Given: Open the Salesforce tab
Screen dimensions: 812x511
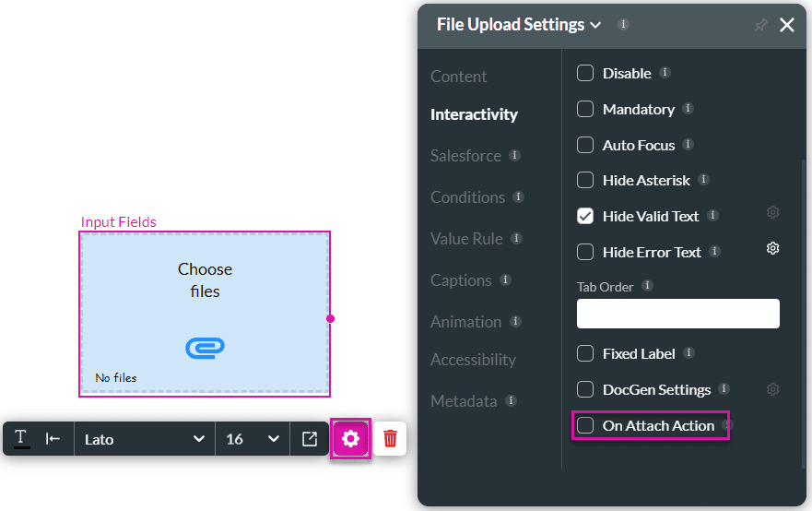Looking at the screenshot, I should [465, 156].
